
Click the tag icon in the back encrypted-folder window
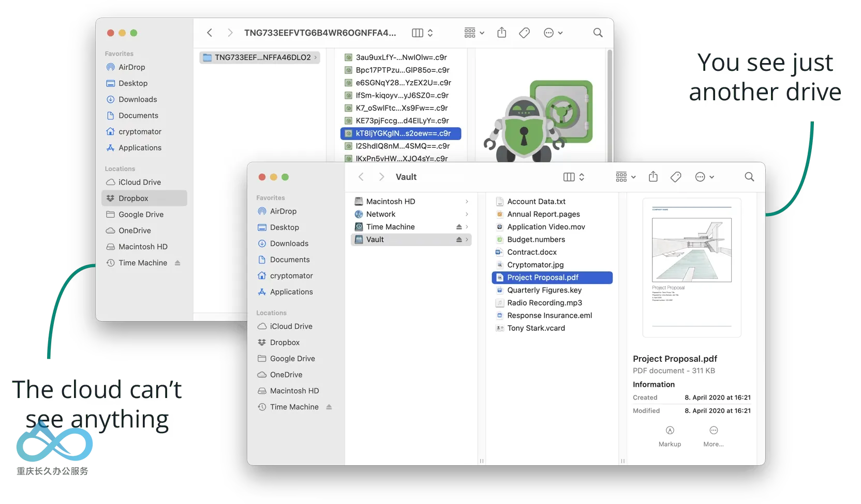524,33
